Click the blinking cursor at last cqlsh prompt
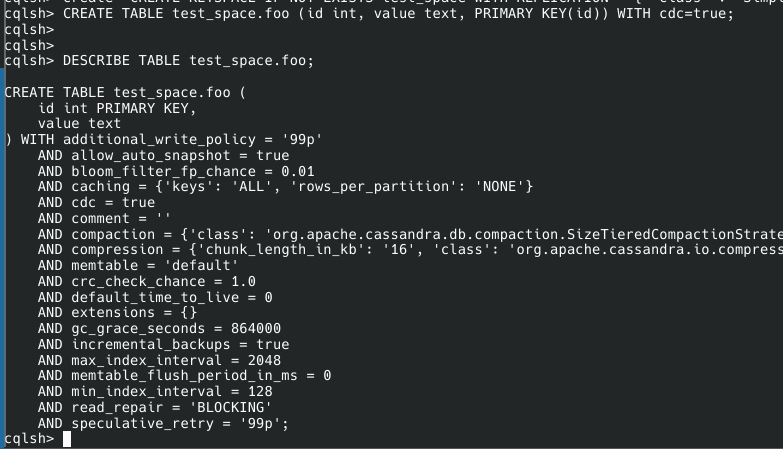Screen dimensions: 783x449 point(67,439)
